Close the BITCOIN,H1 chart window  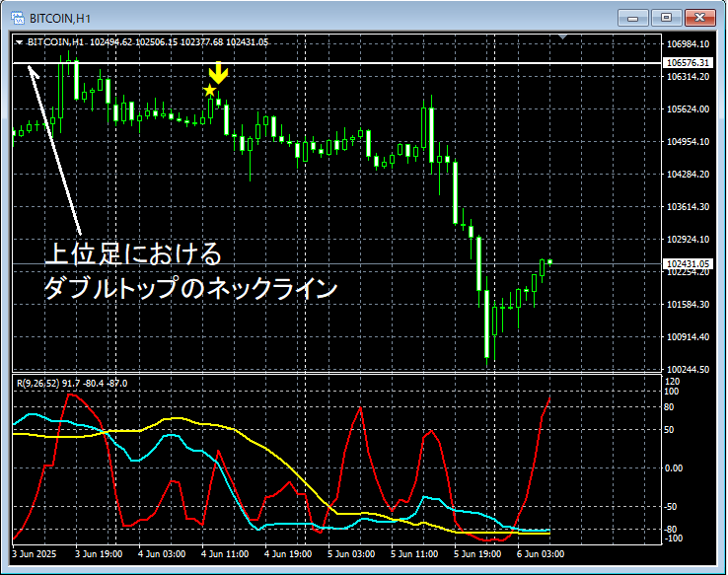tap(699, 18)
